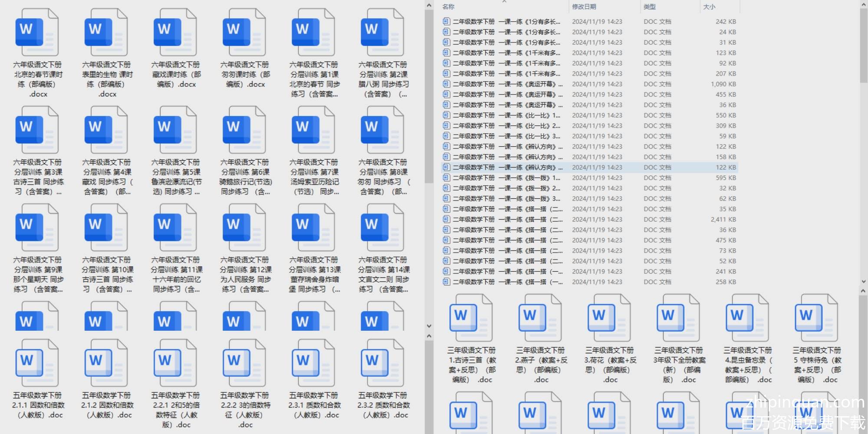
Task: Select the 第6课 骑鹅旅行记 file icon
Action: (244, 130)
